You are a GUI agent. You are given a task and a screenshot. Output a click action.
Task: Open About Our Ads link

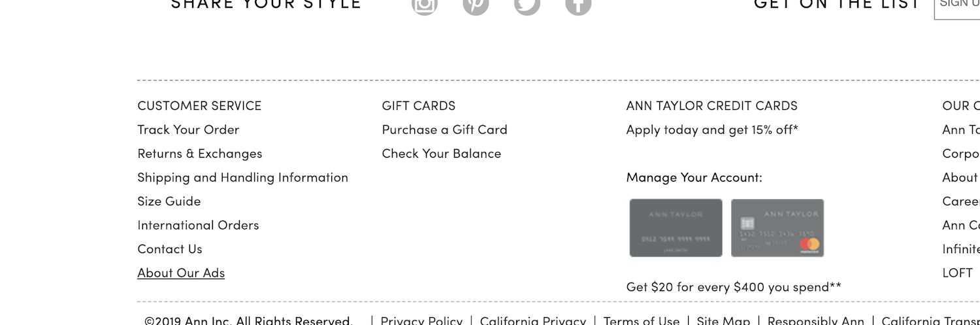[x=181, y=273]
